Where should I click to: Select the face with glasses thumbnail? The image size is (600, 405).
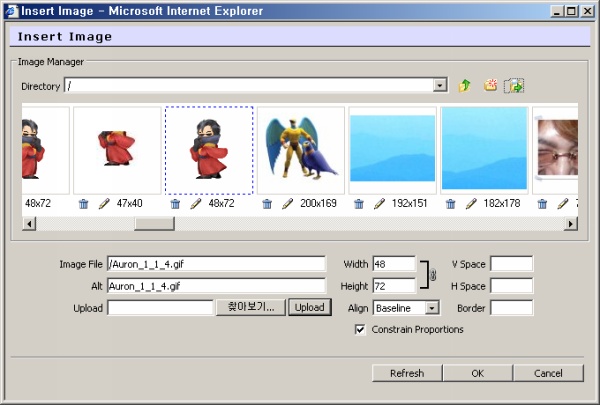click(555, 150)
